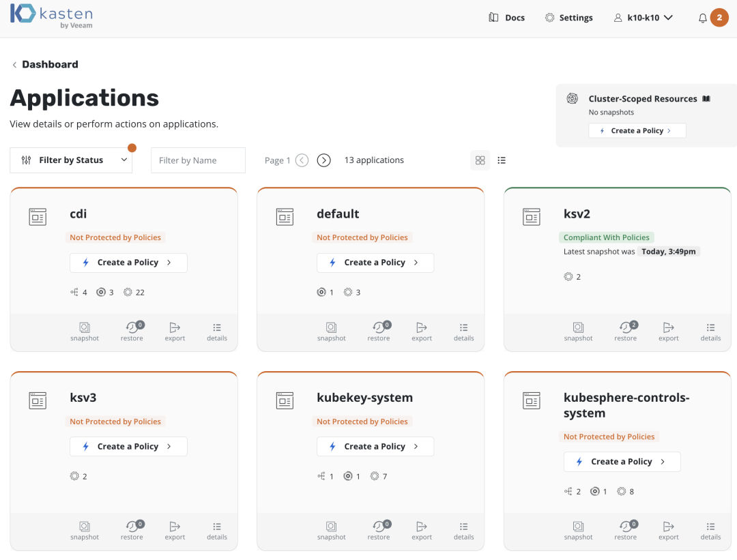View details of ksv3
This screenshot has width=737, height=560.
pyautogui.click(x=217, y=531)
